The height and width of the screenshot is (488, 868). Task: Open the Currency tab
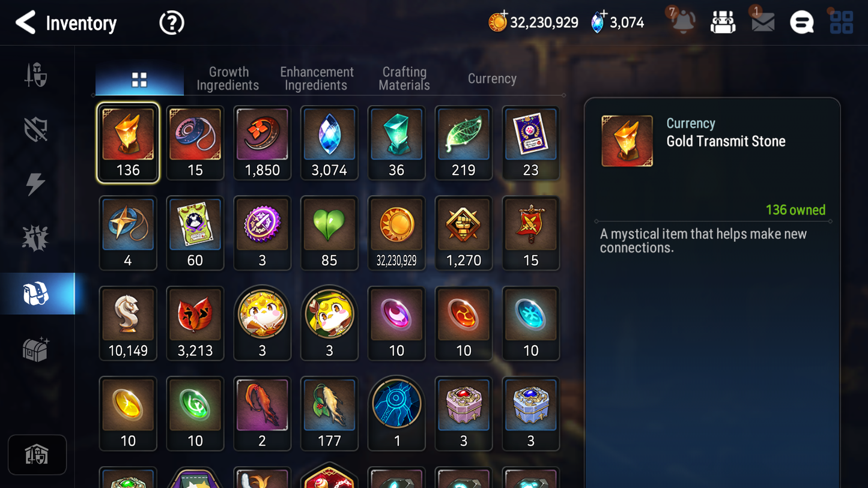(x=492, y=79)
